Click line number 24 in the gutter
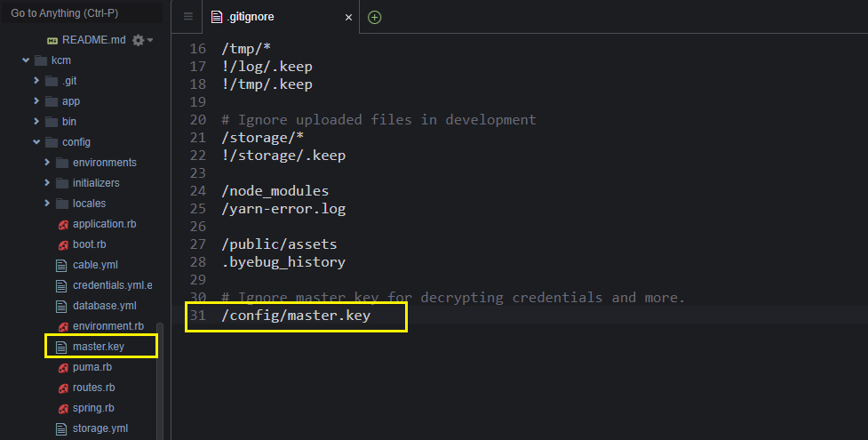 click(x=197, y=191)
